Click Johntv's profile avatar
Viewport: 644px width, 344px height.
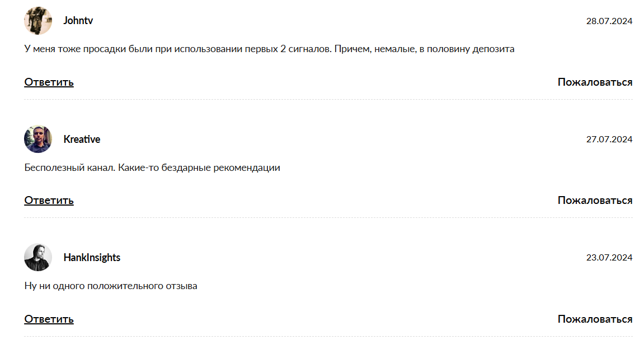coord(38,21)
